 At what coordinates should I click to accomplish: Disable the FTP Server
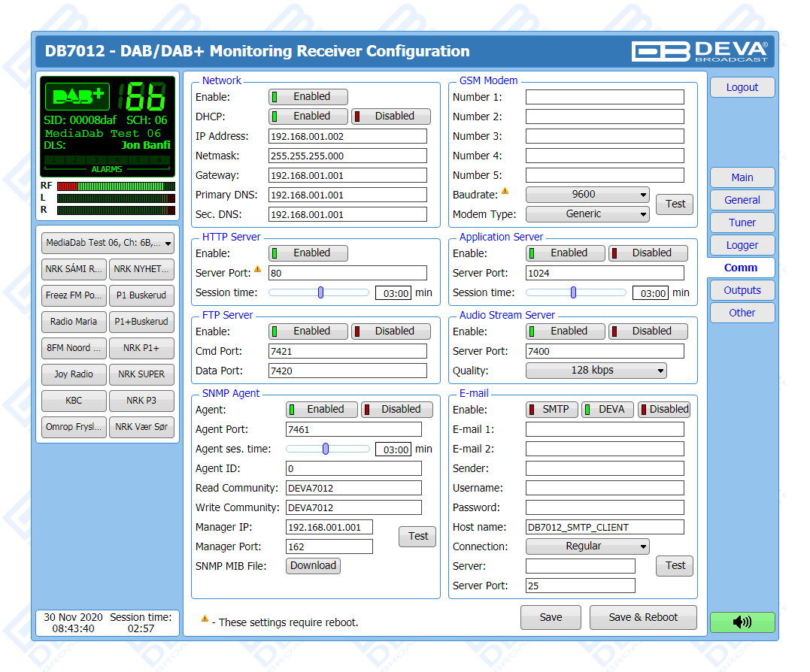(x=391, y=331)
